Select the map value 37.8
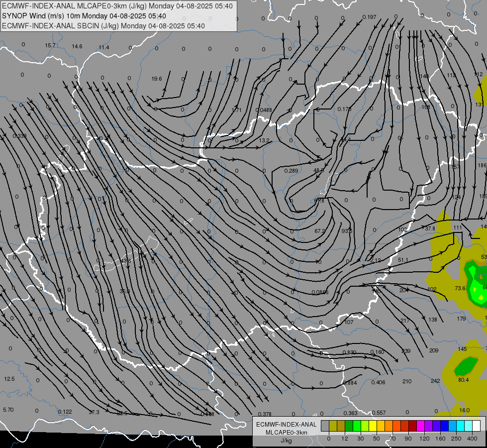This screenshot has height=448, width=487. pos(430,228)
